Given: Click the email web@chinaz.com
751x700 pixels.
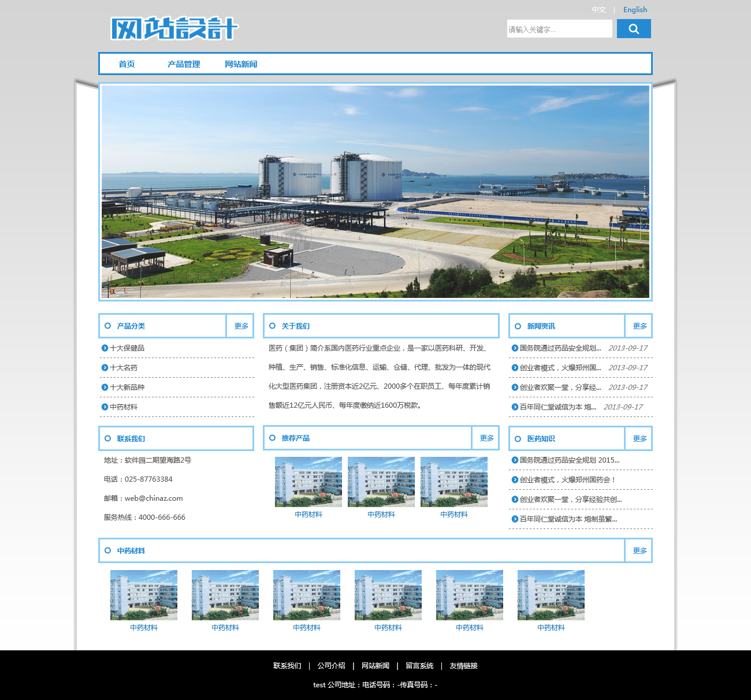Looking at the screenshot, I should [x=154, y=498].
